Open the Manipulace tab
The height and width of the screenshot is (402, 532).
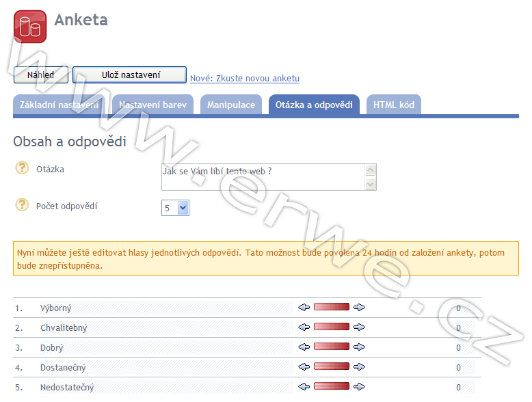231,105
